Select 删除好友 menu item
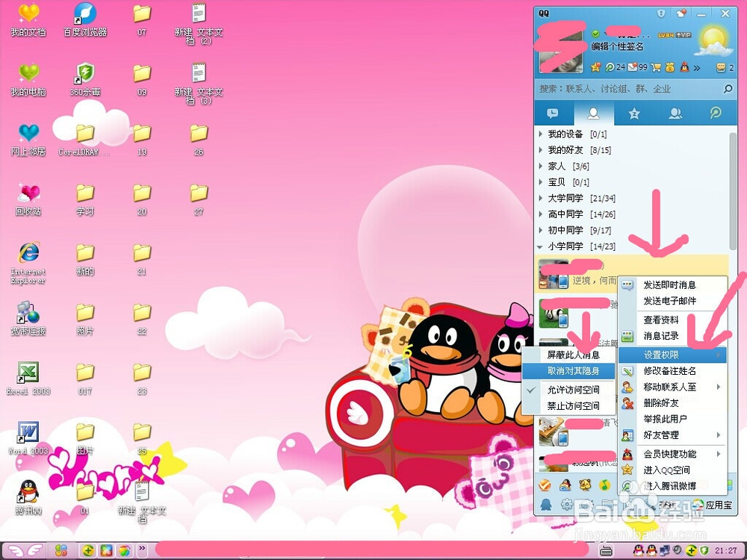Image resolution: width=747 pixels, height=560 pixels. 673,403
